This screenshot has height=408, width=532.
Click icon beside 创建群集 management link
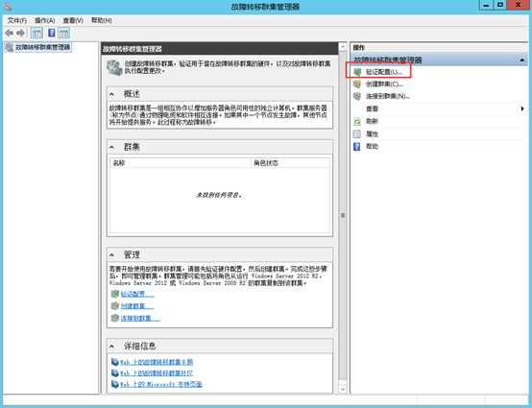pos(115,306)
